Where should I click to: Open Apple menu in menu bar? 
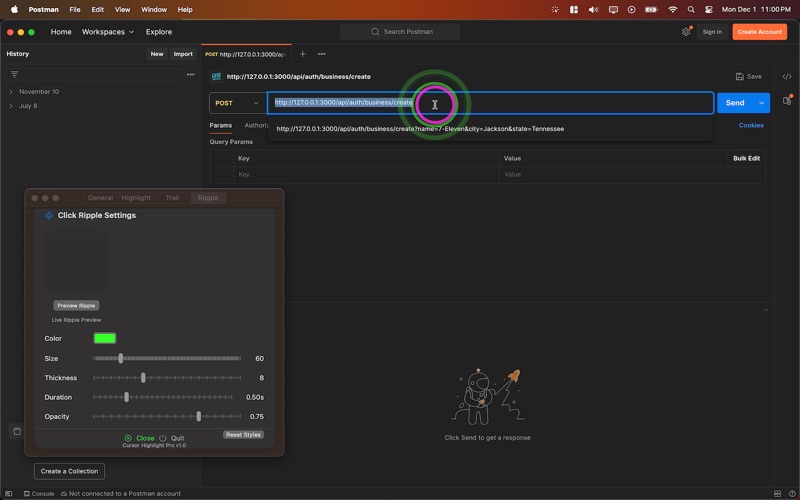click(x=14, y=9)
